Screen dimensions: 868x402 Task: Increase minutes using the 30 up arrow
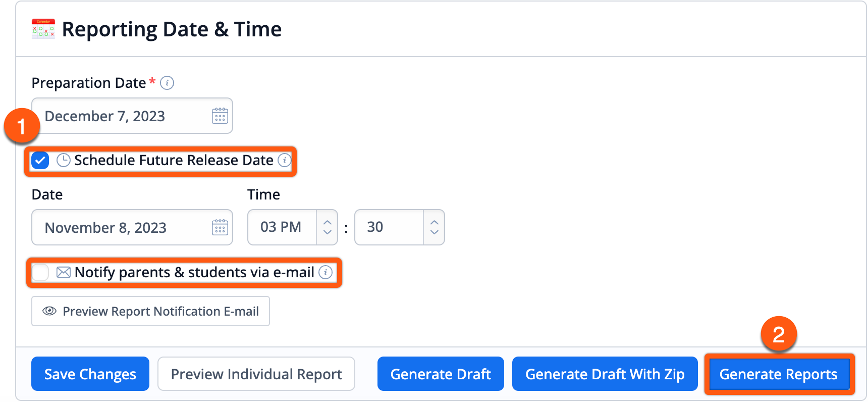click(x=435, y=222)
